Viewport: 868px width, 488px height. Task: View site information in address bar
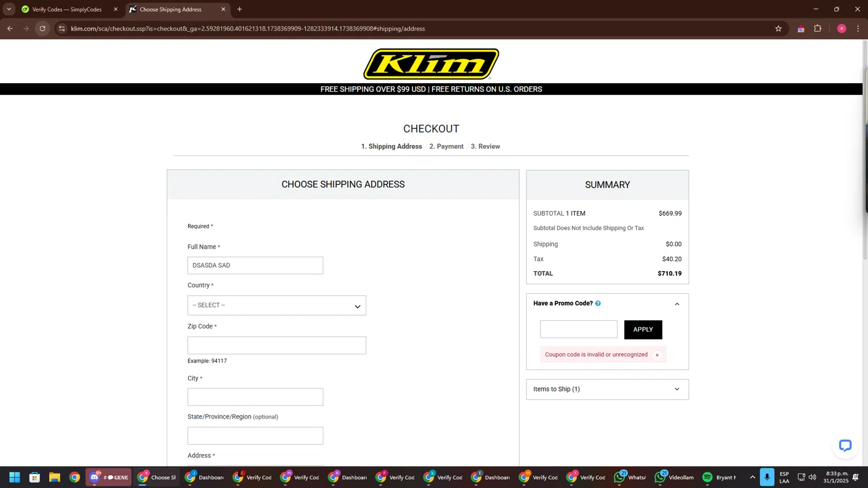(62, 28)
